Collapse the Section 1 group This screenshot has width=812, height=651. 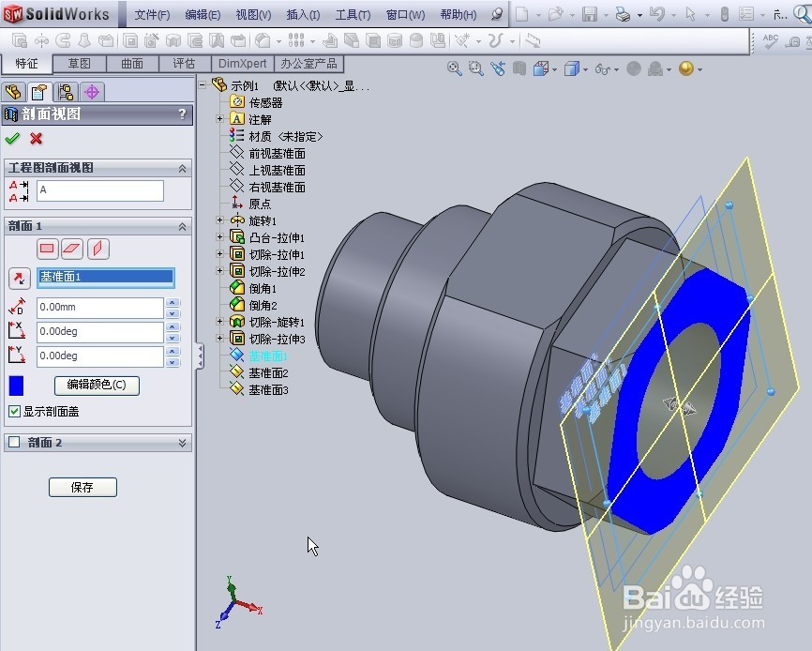pos(182,226)
